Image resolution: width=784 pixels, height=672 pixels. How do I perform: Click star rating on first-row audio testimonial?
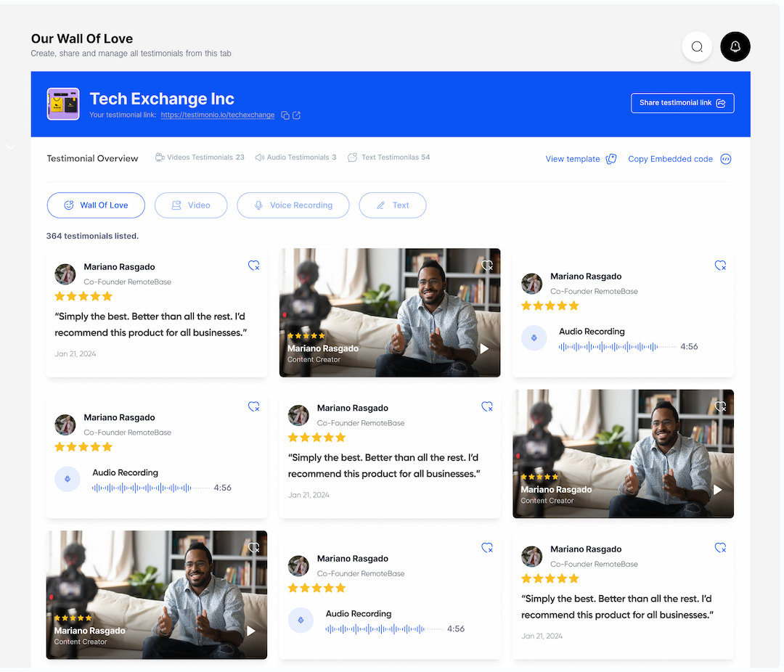pyautogui.click(x=550, y=306)
